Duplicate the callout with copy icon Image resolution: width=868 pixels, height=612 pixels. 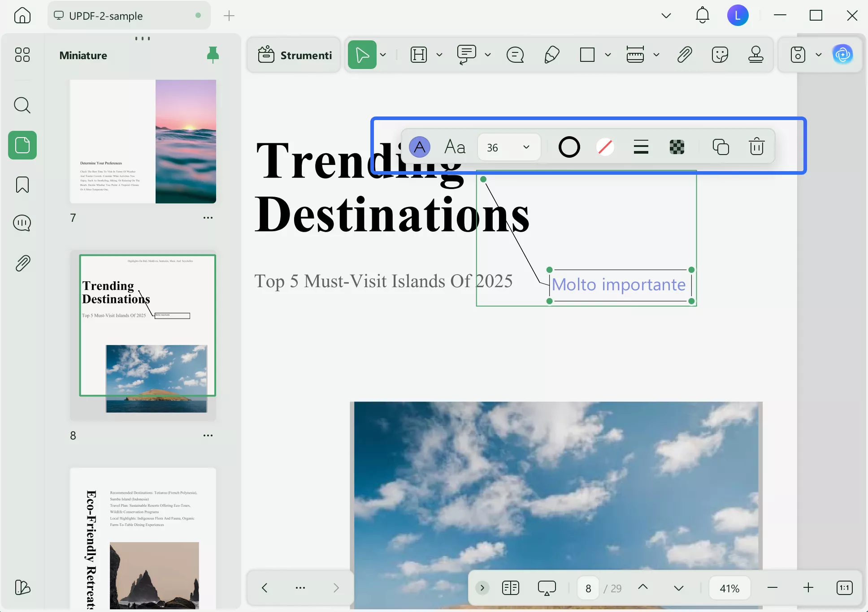point(720,147)
